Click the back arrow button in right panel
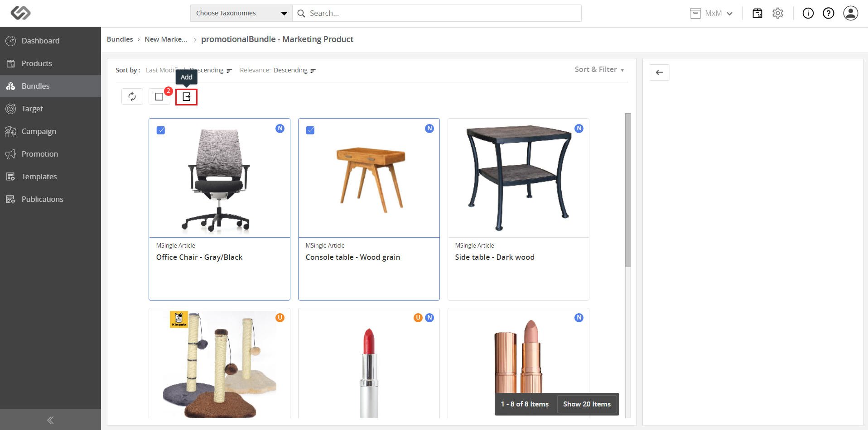 660,72
